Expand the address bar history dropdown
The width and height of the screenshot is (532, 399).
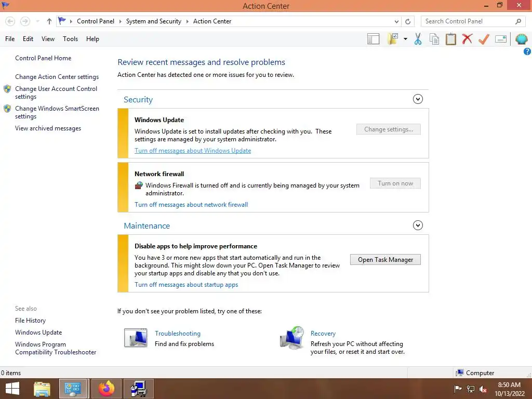tap(396, 21)
